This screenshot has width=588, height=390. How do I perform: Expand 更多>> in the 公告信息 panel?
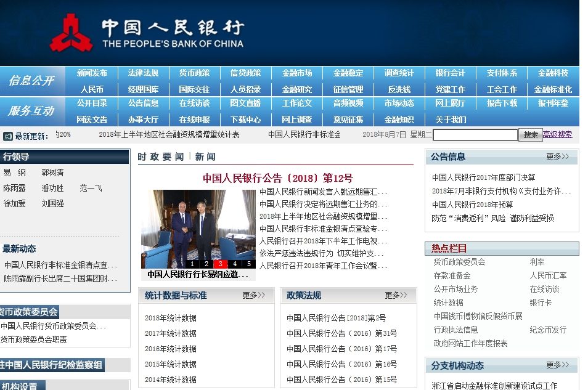point(557,156)
